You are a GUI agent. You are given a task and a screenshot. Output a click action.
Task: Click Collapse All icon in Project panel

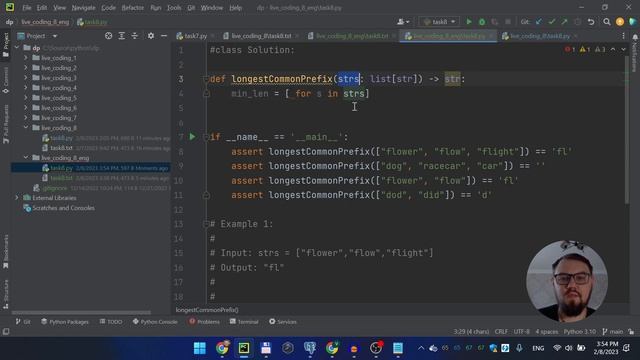(x=135, y=36)
